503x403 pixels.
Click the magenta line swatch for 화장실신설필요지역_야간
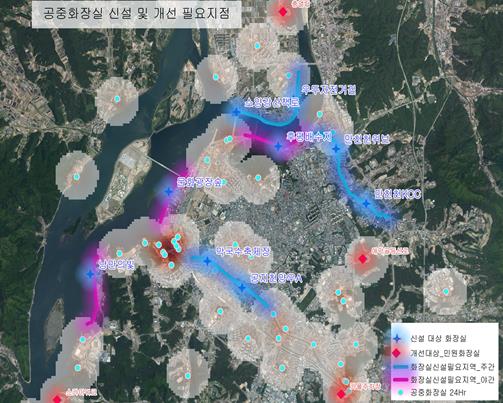coord(397,380)
